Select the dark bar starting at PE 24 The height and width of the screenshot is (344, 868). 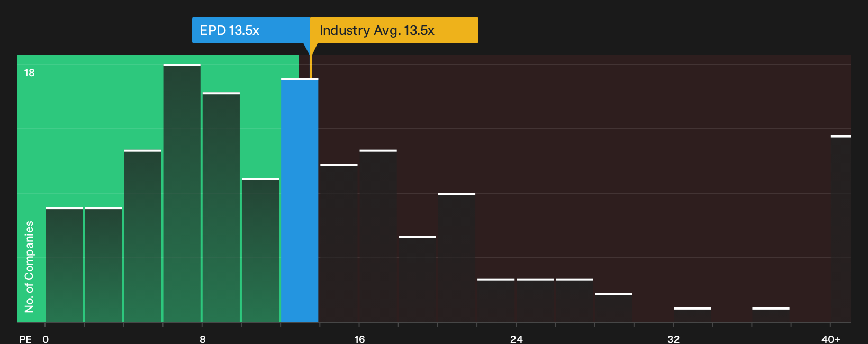pos(535,300)
